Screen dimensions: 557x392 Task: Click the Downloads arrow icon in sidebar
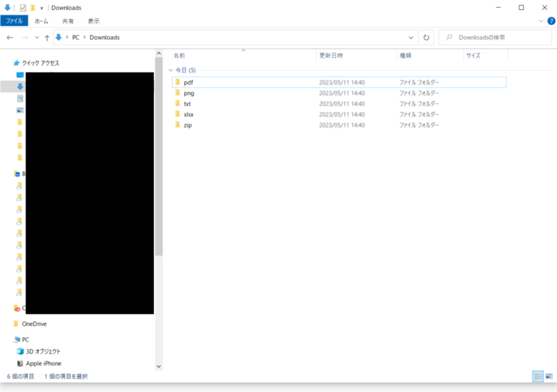[x=20, y=86]
